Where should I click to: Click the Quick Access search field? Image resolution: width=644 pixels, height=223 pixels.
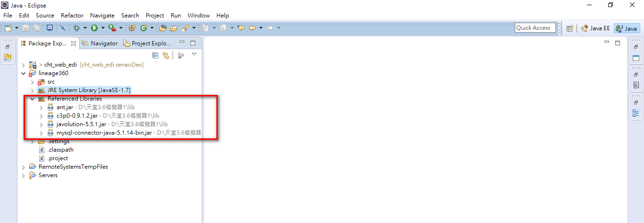pos(535,28)
